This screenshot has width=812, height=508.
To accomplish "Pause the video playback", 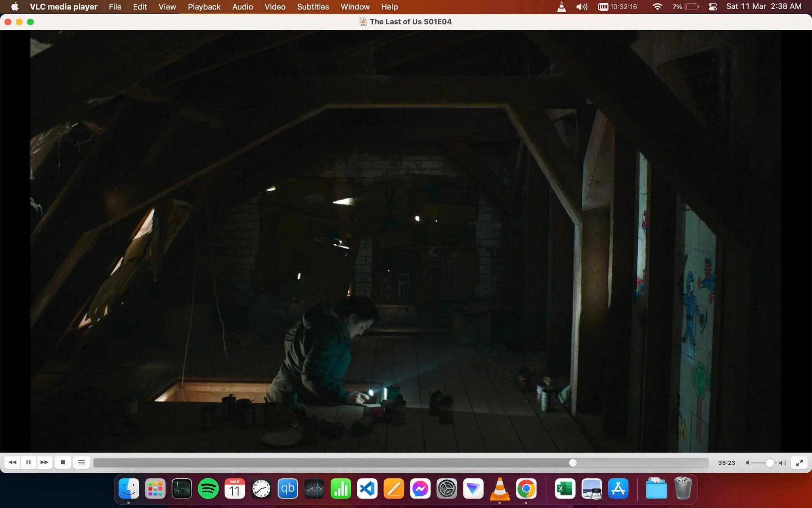I will click(x=28, y=462).
